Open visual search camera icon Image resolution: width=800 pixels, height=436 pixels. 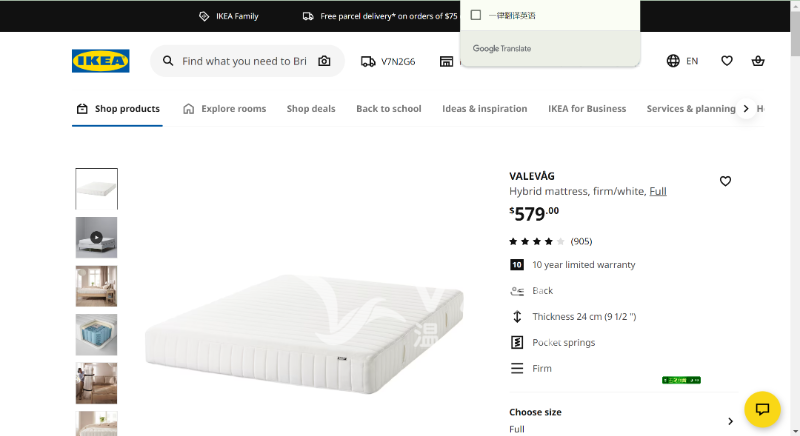pyautogui.click(x=324, y=61)
